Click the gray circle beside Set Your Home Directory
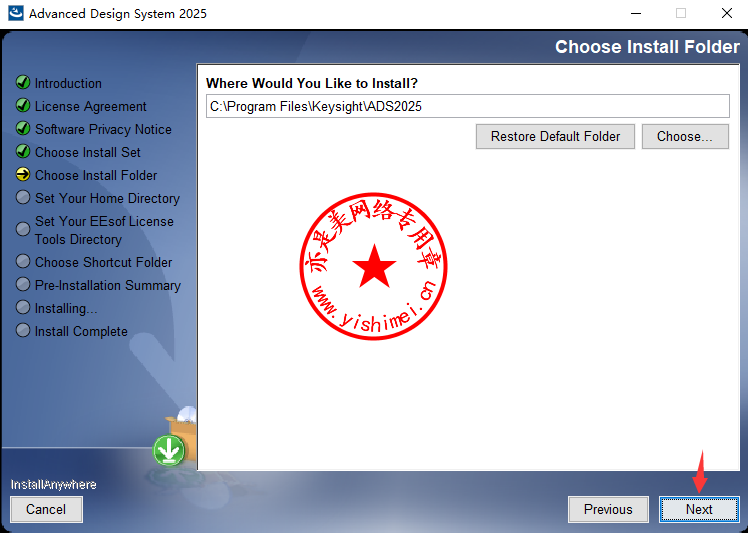The height and width of the screenshot is (533, 748). pos(22,197)
